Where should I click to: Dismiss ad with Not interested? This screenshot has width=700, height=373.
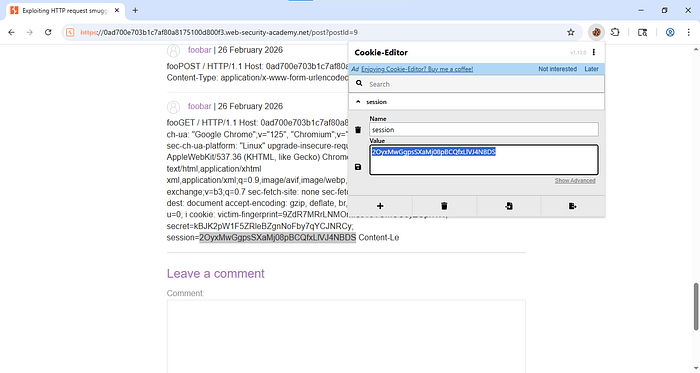[557, 69]
